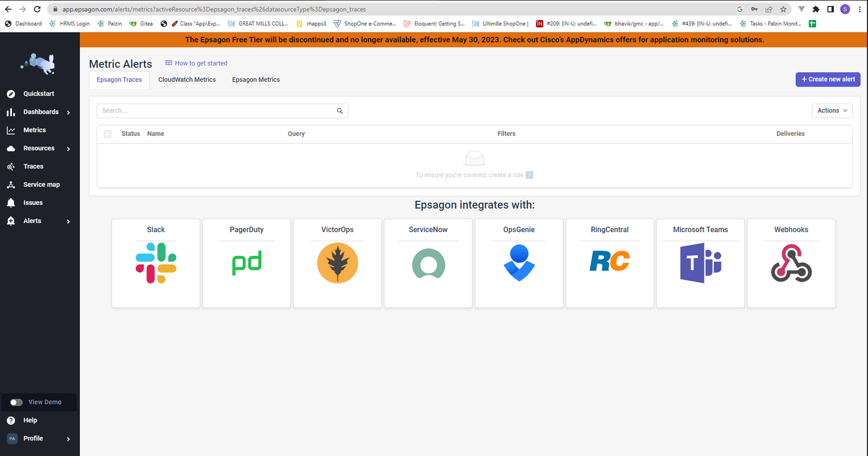The height and width of the screenshot is (456, 868).
Task: Open the OpsGenie integration icon
Action: [519, 263]
